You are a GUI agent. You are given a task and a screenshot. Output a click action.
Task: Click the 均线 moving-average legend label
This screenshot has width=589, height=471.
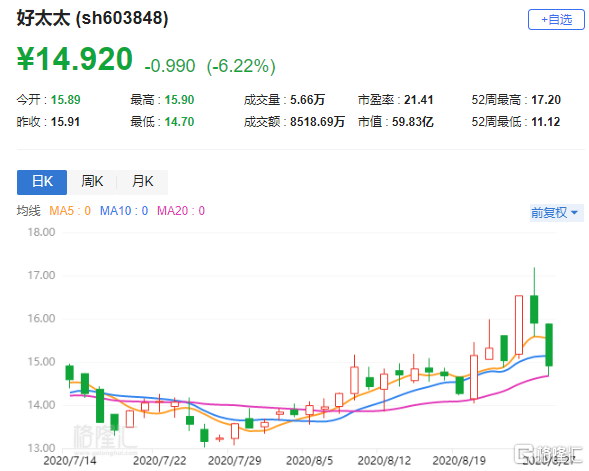point(29,211)
